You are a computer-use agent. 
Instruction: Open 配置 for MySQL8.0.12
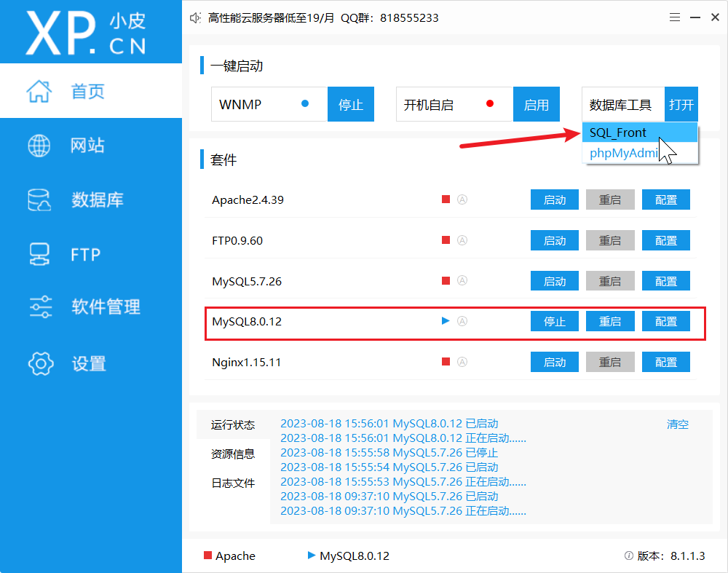tap(666, 321)
